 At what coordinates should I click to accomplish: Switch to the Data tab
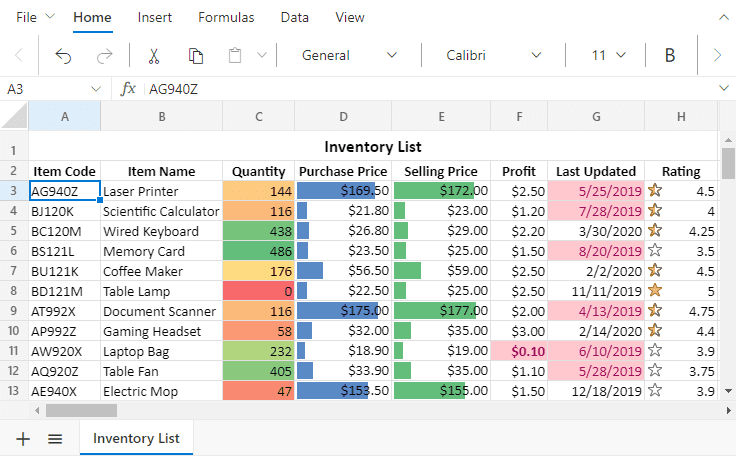(x=294, y=17)
